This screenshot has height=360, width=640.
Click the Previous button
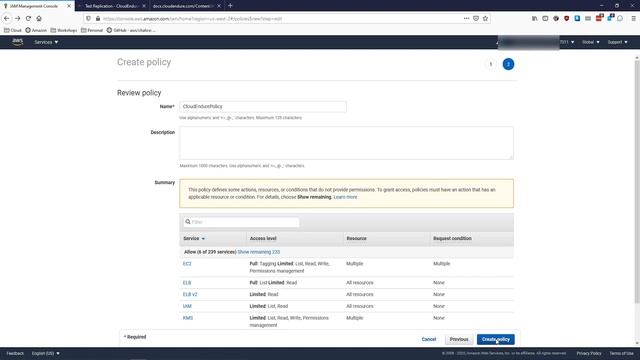point(459,339)
